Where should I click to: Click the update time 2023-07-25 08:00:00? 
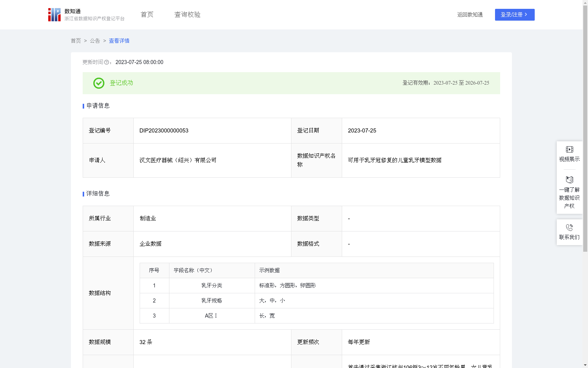coord(139,63)
